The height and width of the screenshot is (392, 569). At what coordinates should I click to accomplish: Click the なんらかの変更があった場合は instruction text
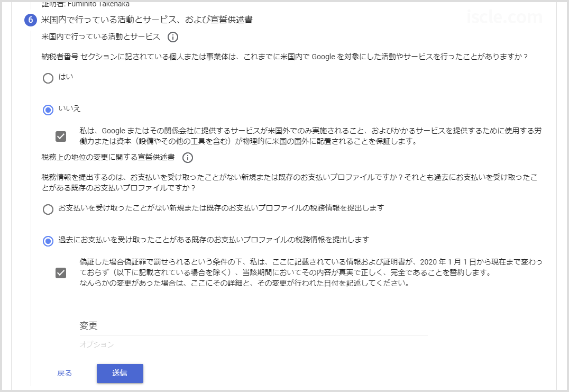point(245,283)
